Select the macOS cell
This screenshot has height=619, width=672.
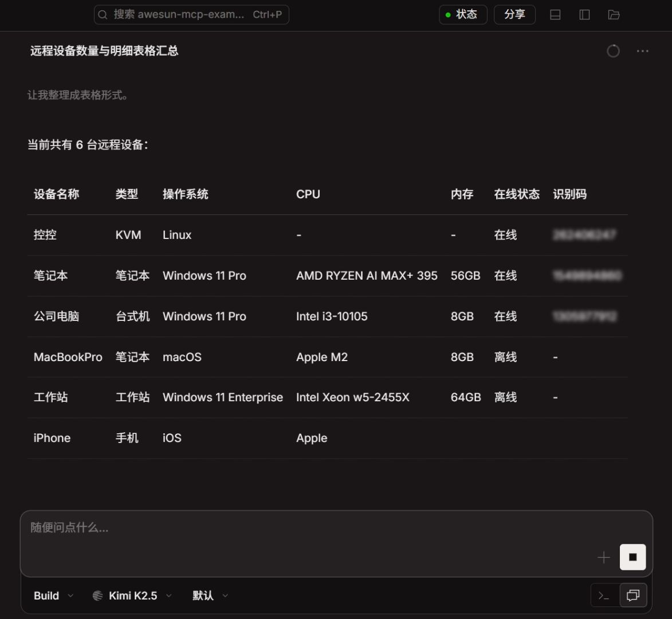click(182, 357)
